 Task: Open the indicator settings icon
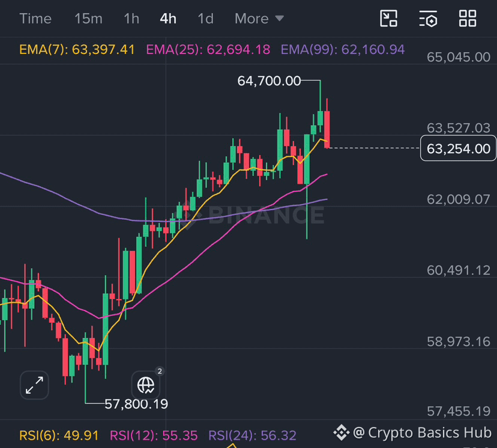coord(428,19)
